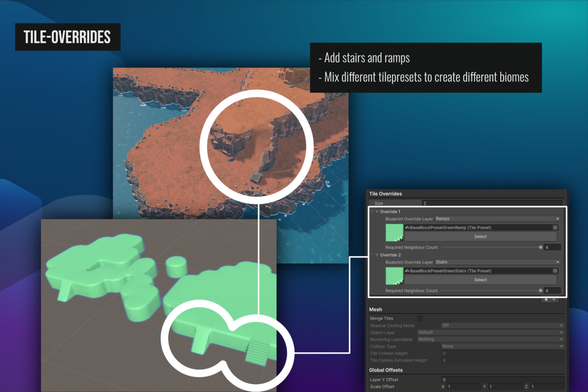Click the Override 1 drag handle

(x=371, y=212)
